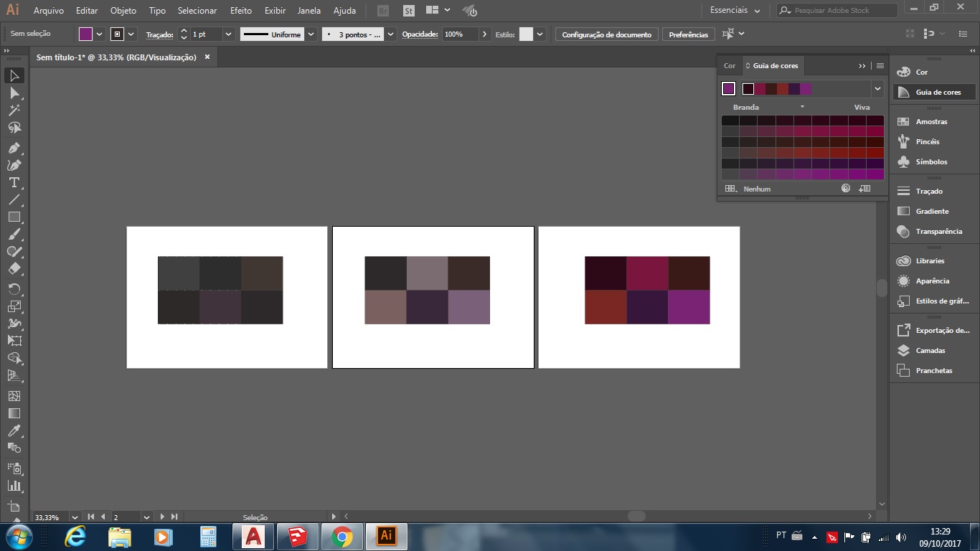
Task: Select the Lasso tool
Action: click(x=14, y=128)
